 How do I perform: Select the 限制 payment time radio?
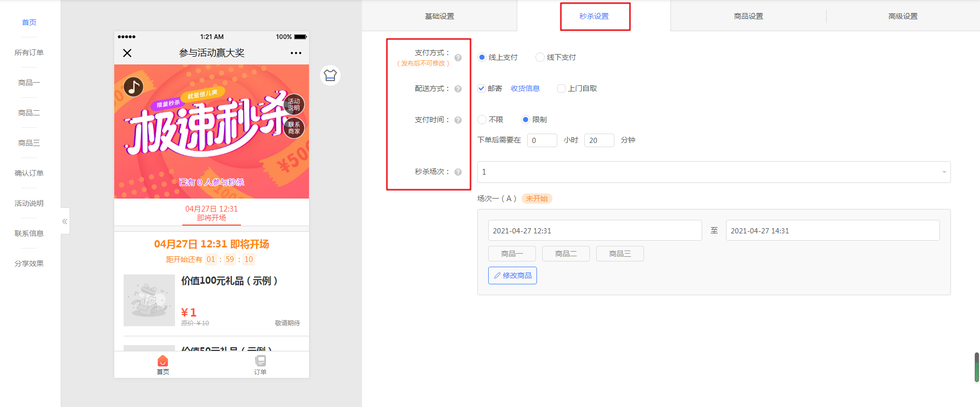(526, 120)
